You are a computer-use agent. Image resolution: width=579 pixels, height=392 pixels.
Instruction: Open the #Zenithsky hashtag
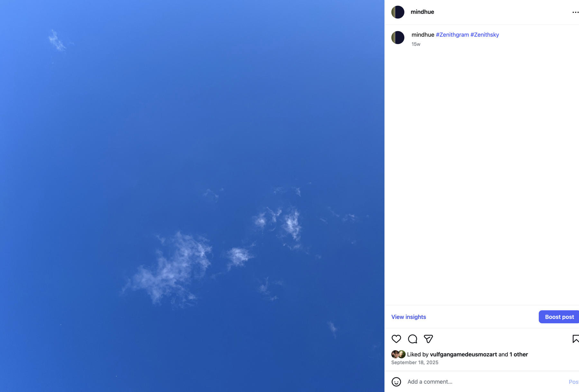[x=485, y=35]
